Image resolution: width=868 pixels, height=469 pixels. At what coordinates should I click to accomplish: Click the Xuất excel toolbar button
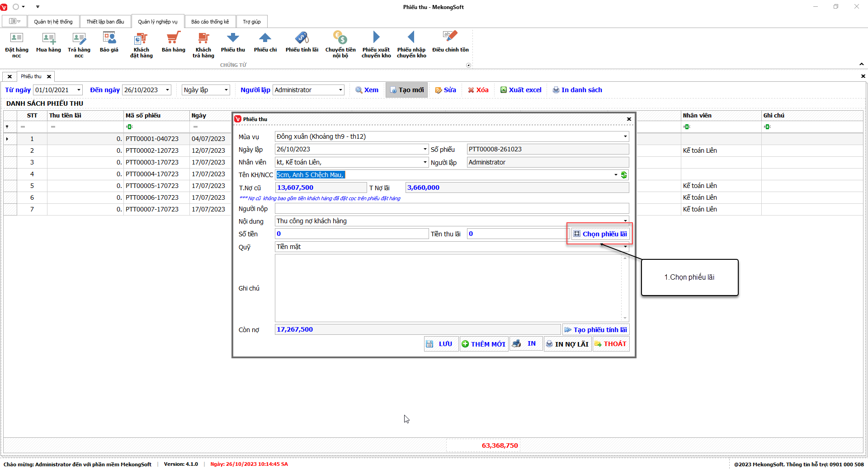pos(521,90)
